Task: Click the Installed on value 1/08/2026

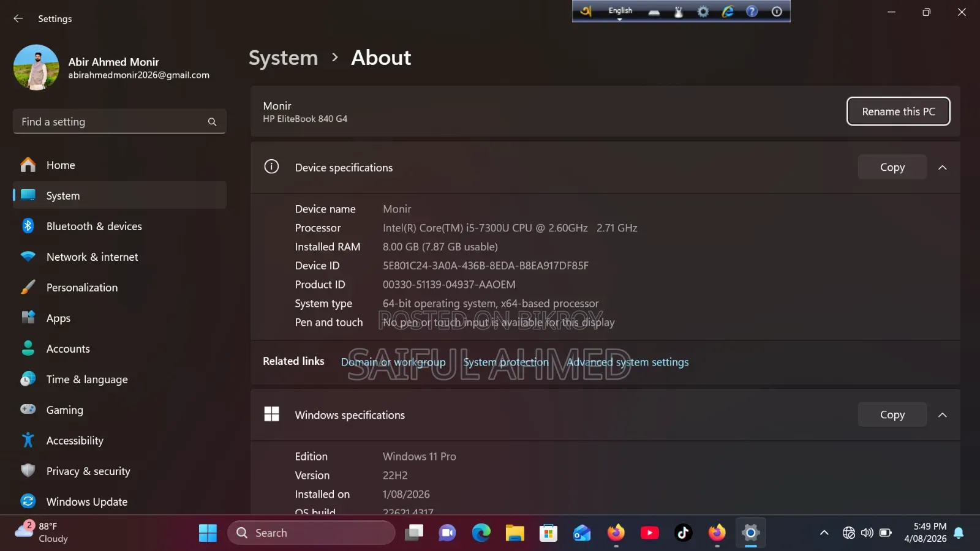Action: point(406,495)
